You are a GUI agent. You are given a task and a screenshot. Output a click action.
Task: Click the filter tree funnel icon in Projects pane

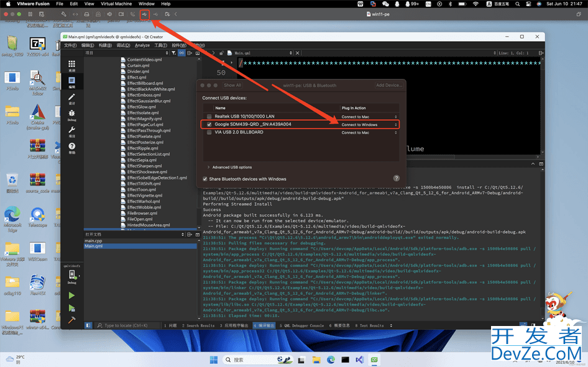pyautogui.click(x=173, y=53)
